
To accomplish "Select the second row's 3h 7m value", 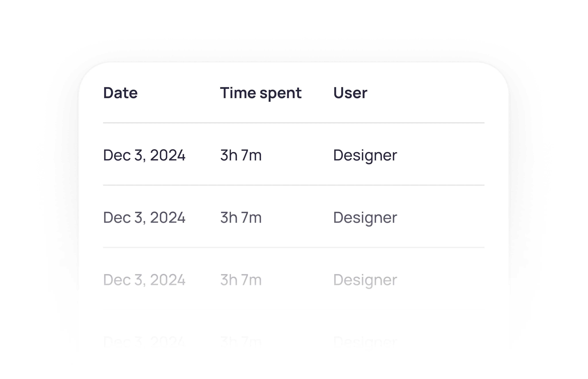I will pyautogui.click(x=241, y=217).
